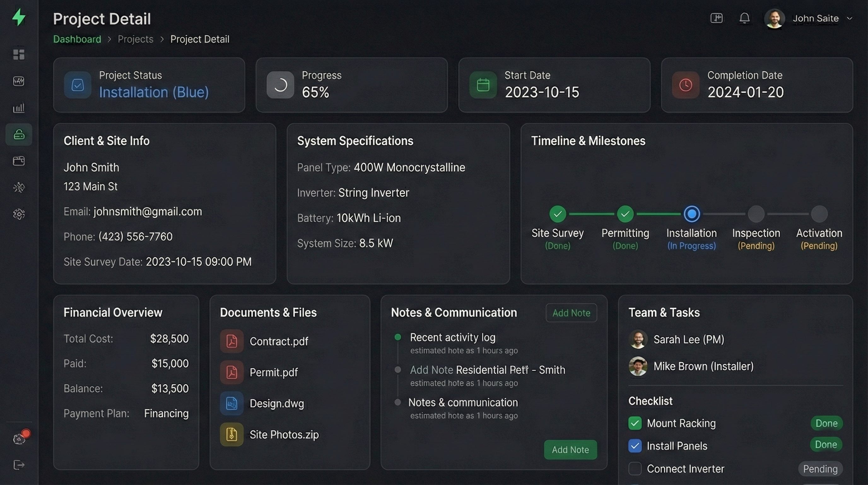Image resolution: width=868 pixels, height=485 pixels.
Task: Open Sarah Lee's avatar thumbnail
Action: [638, 339]
